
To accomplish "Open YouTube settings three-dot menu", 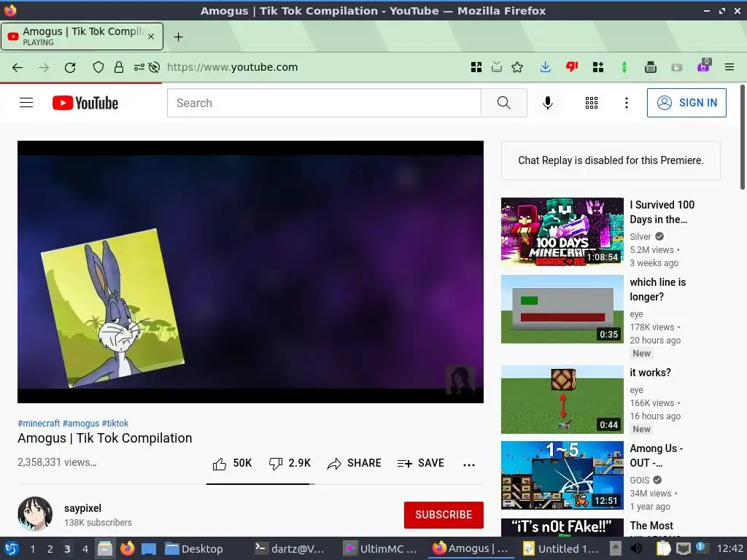I will coord(626,103).
